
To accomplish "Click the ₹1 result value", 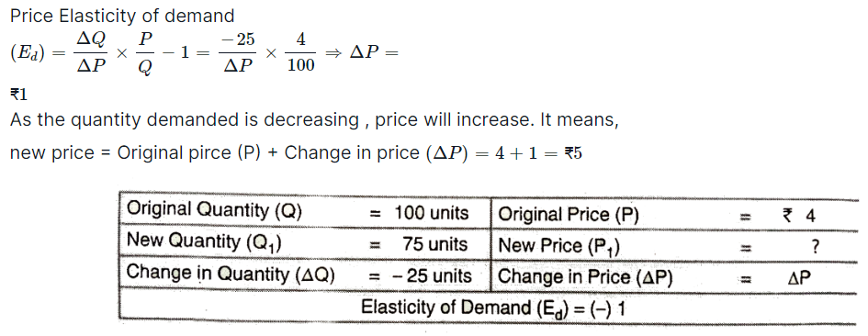I will tap(18, 95).
